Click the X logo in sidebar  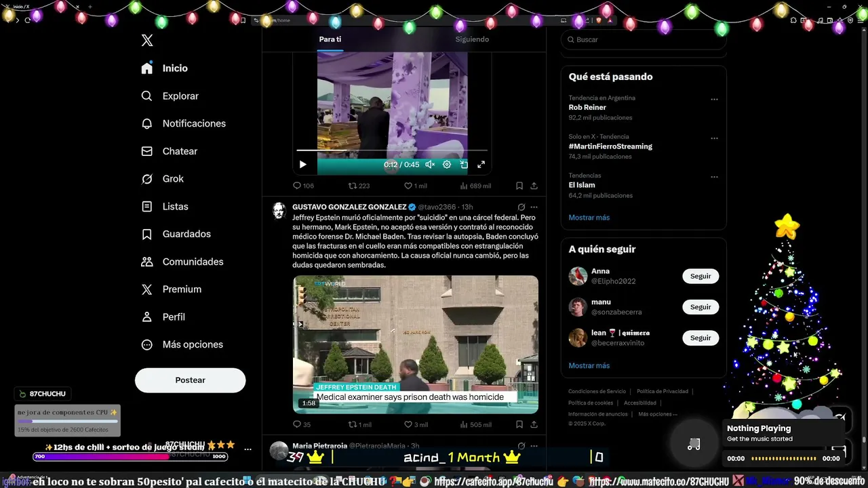tap(147, 41)
